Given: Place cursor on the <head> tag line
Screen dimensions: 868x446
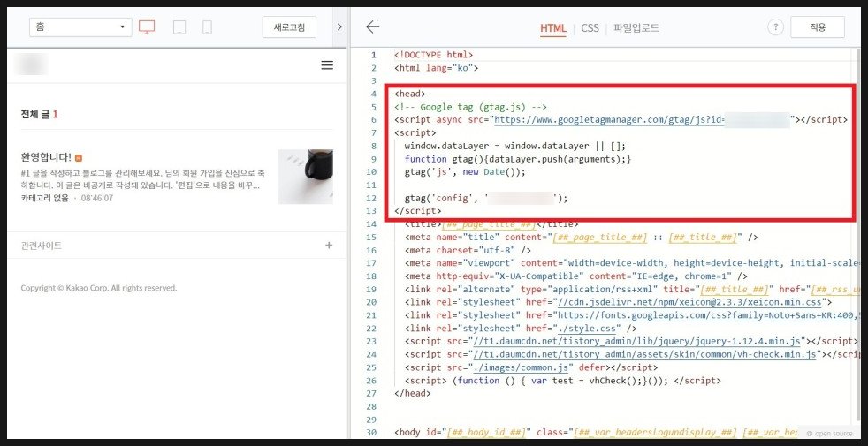Looking at the screenshot, I should pos(410,94).
